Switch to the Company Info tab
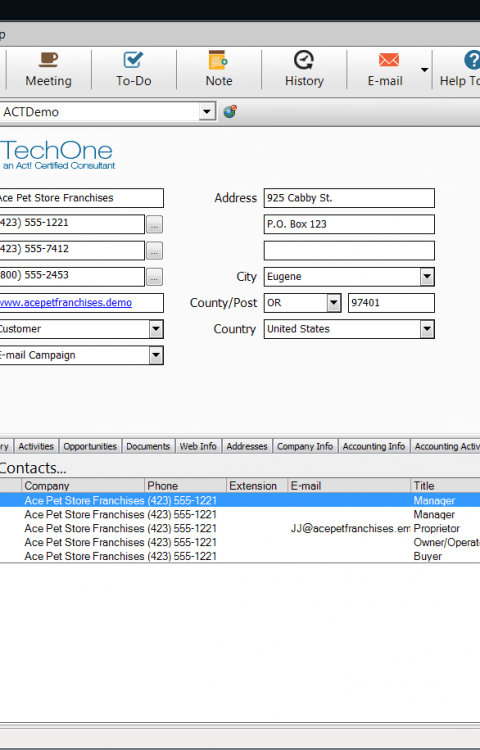Viewport: 480px width, 750px height. click(305, 446)
